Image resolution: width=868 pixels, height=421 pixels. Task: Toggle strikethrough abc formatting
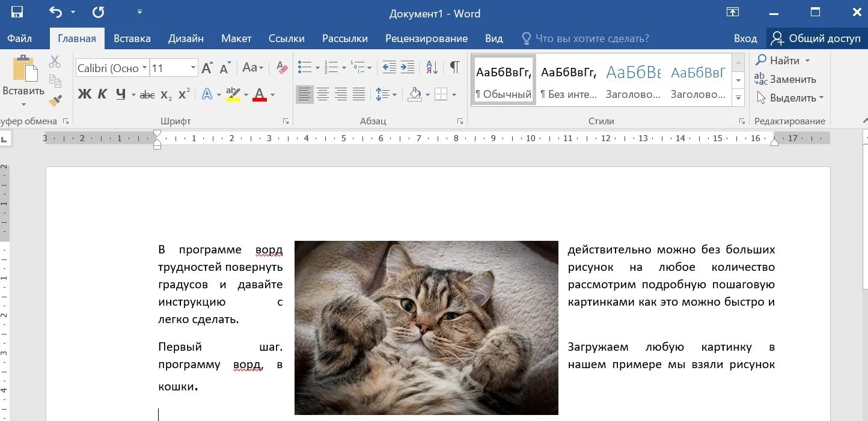coord(147,94)
